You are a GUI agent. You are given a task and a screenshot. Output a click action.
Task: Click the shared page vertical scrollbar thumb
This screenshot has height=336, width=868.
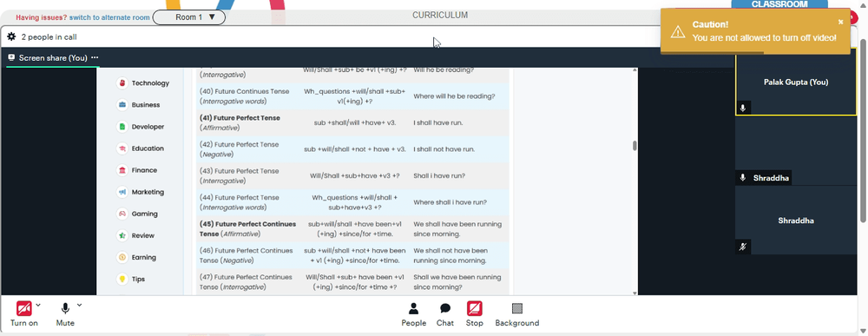[635, 146]
